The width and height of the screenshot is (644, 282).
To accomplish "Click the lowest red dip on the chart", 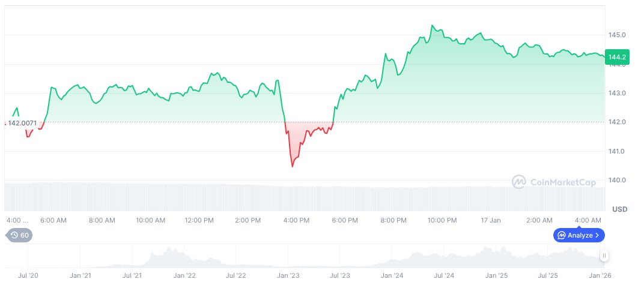I will pos(292,166).
